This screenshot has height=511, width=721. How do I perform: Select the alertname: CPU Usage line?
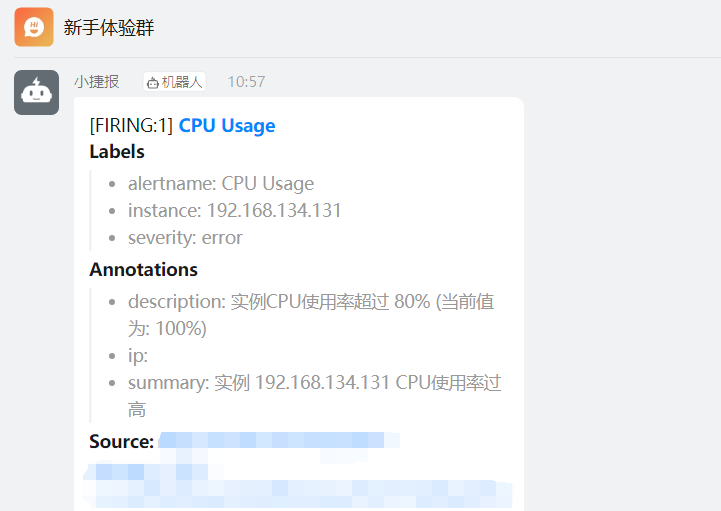(x=221, y=184)
